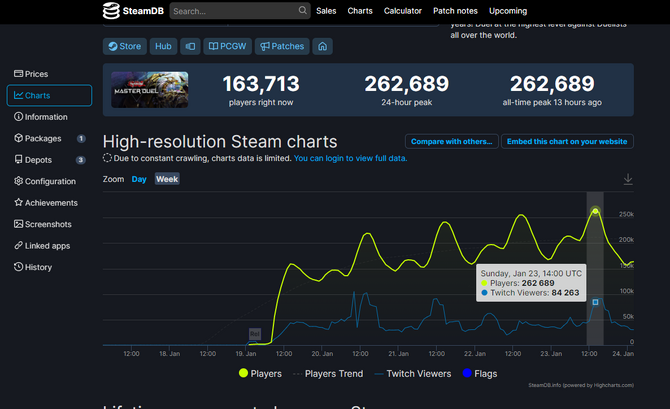
Task: Toggle Players Trend series in legend
Action: 327,373
